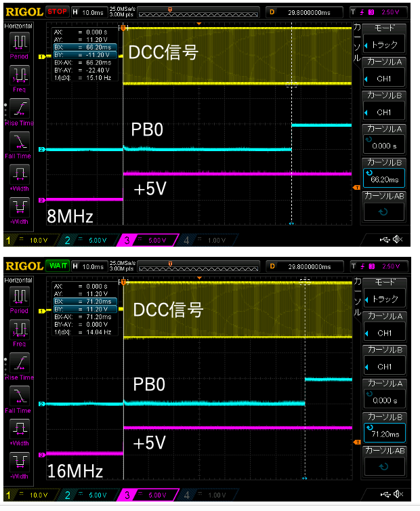Click the STOP run-status indicator
420x511 pixels.
57,12
